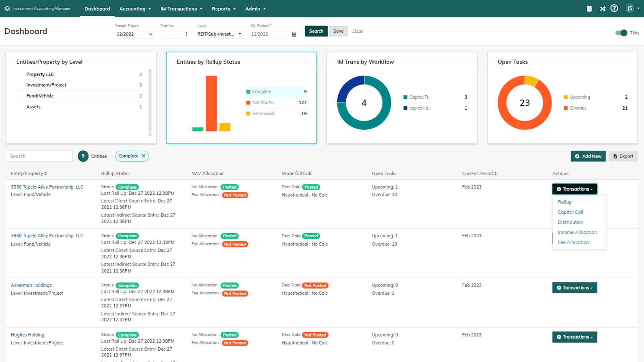The image size is (644, 362).
Task: Click the entity Search input field
Action: (39, 156)
